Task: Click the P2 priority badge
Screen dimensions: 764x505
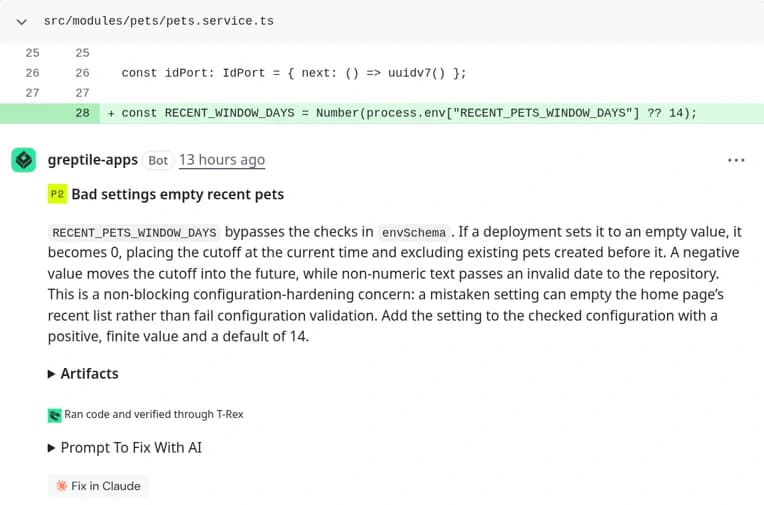Action: 57,194
